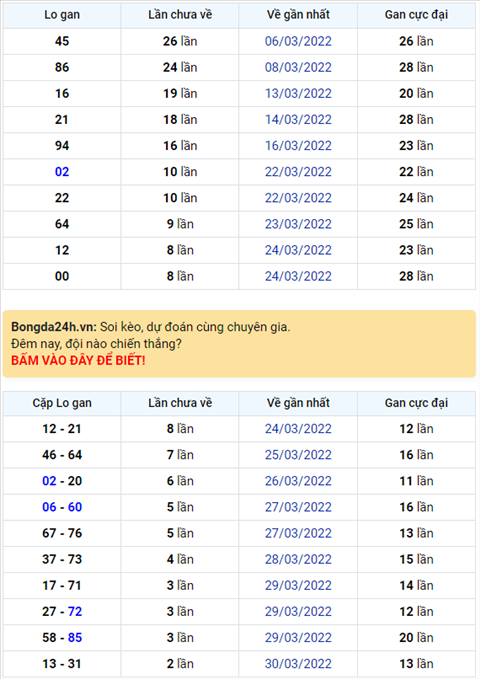This screenshot has width=480, height=679.
Task: Open date 14/03/2022 in the row for 21
Action: (x=298, y=120)
